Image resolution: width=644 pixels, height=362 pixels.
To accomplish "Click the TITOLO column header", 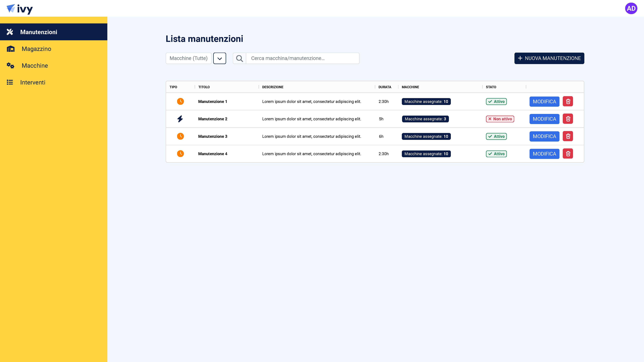I will 204,87.
